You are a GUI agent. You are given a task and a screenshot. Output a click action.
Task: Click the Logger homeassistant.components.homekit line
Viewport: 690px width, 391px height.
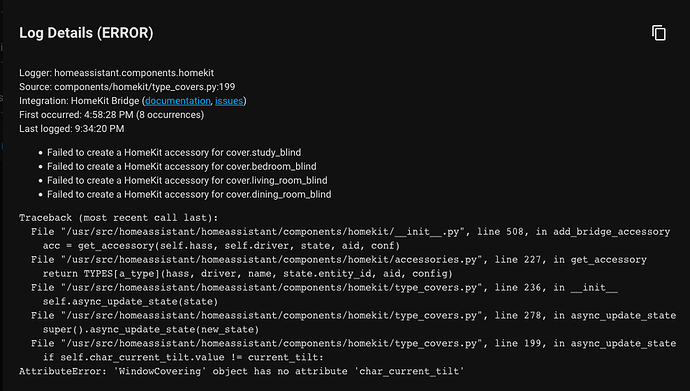pyautogui.click(x=117, y=73)
